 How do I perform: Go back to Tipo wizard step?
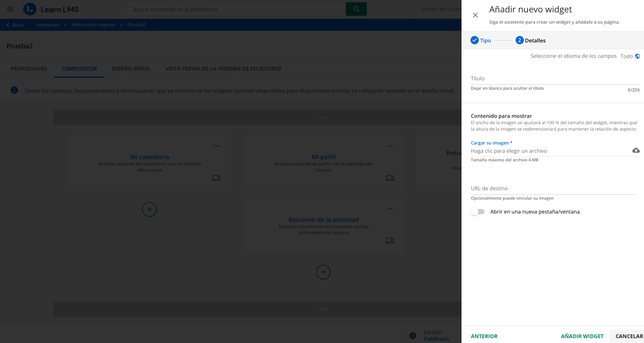481,41
